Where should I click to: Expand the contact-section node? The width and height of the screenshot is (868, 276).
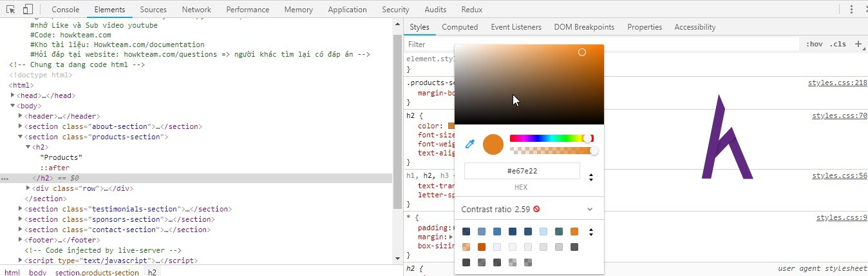click(x=21, y=230)
